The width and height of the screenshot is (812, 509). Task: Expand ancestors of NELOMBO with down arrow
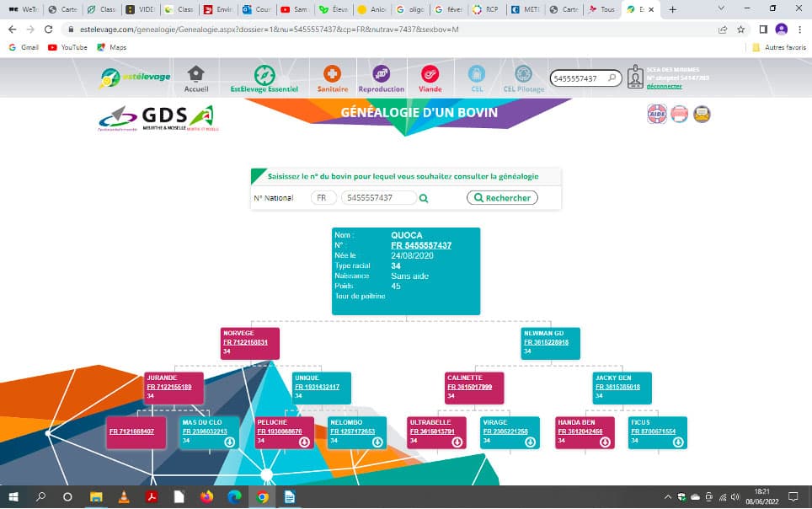point(377,441)
